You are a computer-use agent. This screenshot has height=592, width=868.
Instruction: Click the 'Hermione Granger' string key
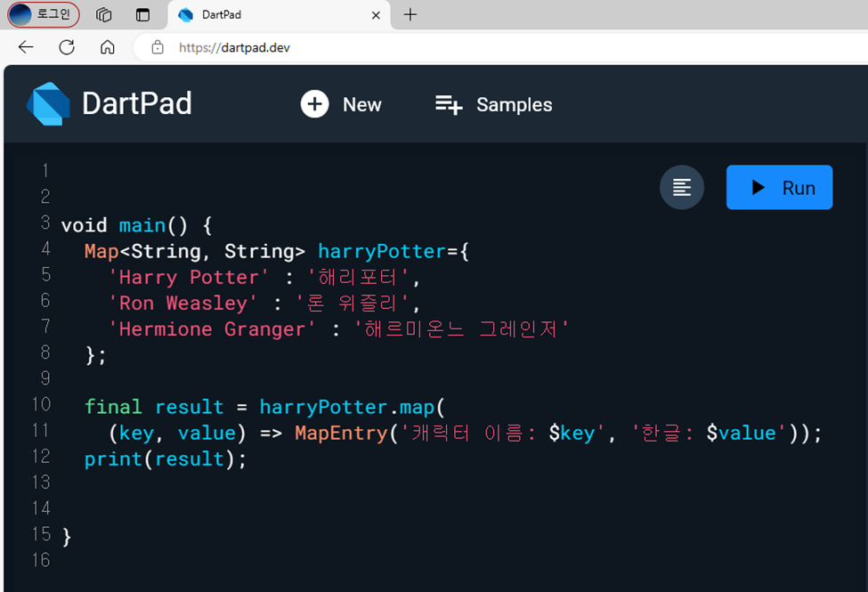[212, 329]
